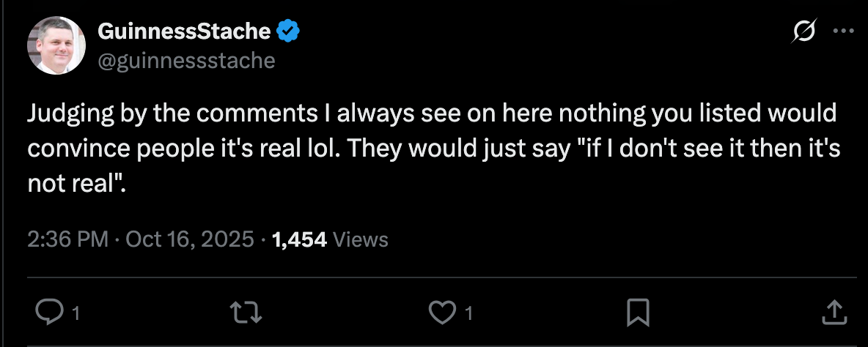This screenshot has height=347, width=868.
Task: Open the 1,454 view count analytics
Action: coord(299,239)
